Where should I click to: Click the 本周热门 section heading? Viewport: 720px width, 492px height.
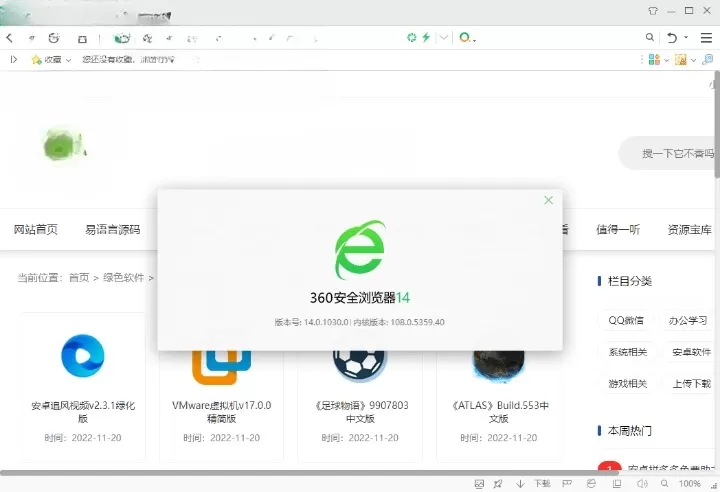pyautogui.click(x=630, y=430)
